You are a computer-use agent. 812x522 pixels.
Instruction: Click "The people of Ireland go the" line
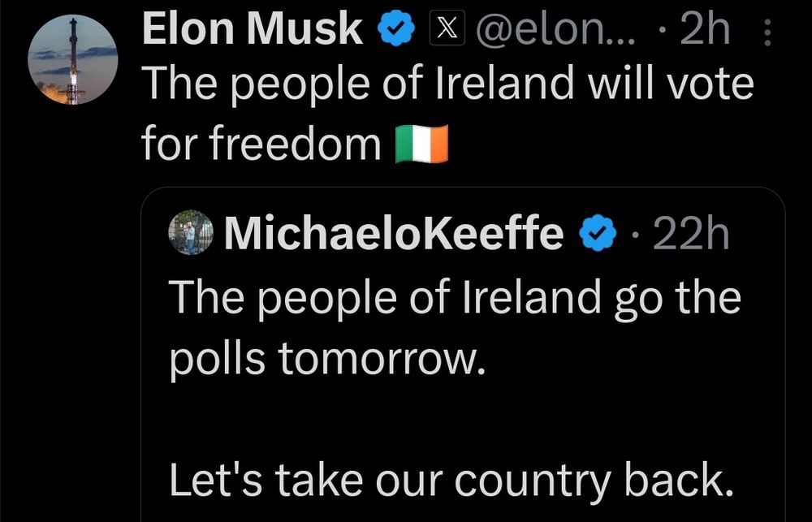[456, 298]
